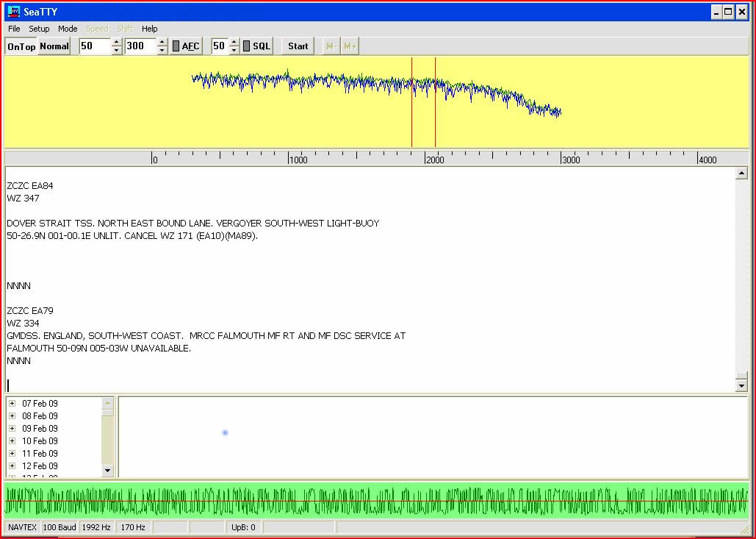Click the text area scrollbar down arrow
Screen dimensions: 756x539
click(x=741, y=385)
